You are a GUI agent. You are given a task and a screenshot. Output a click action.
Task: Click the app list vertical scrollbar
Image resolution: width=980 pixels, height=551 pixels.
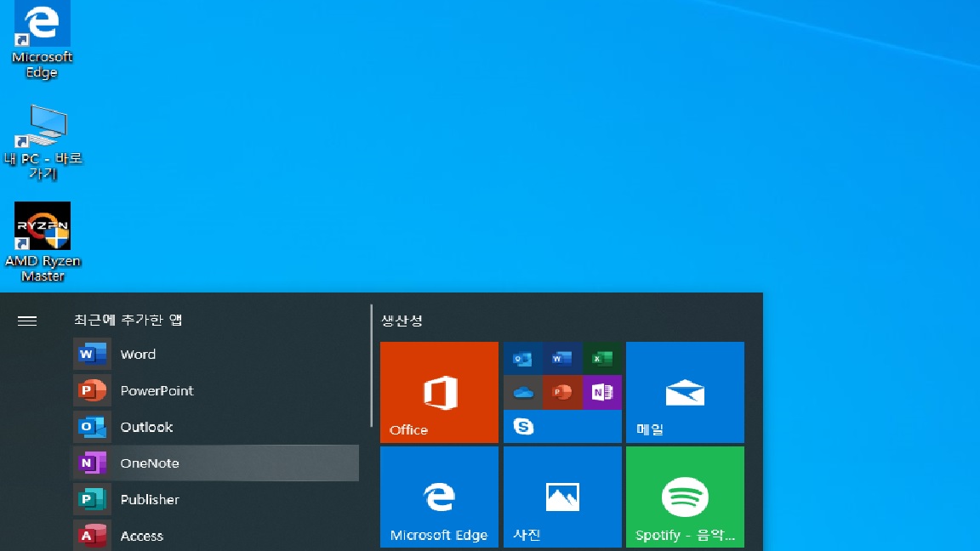tap(371, 366)
